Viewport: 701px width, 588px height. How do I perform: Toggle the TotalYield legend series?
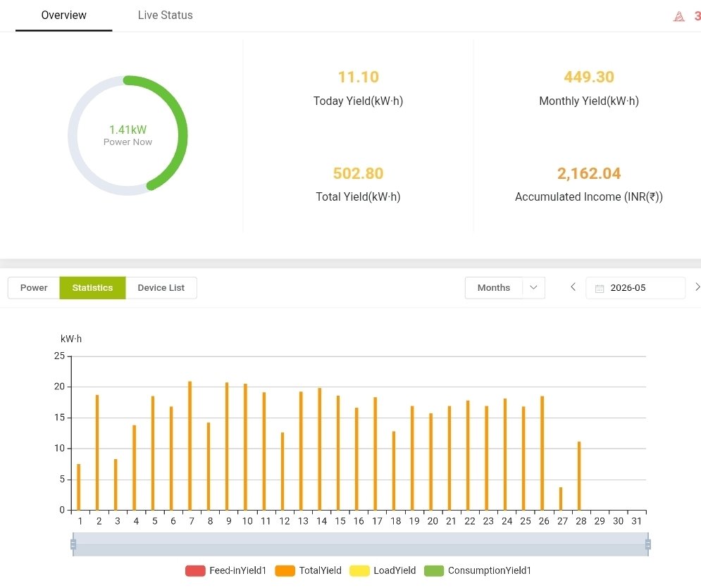pos(309,570)
